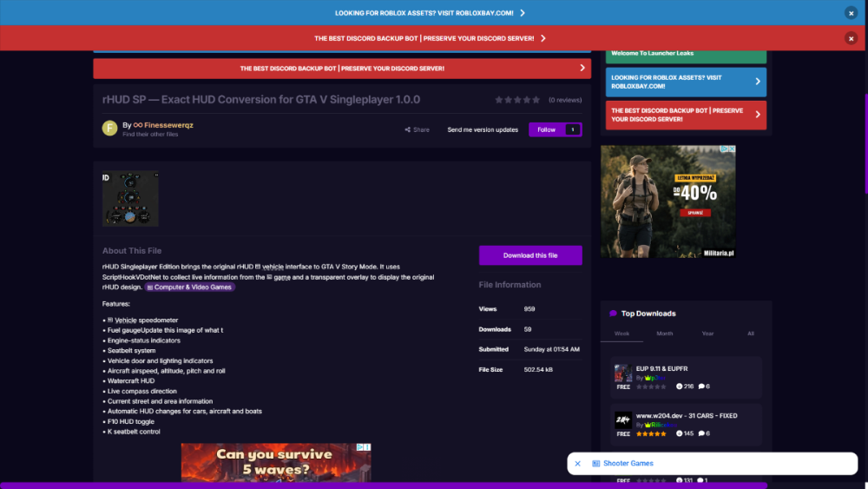Click the author's F avatar

click(109, 129)
